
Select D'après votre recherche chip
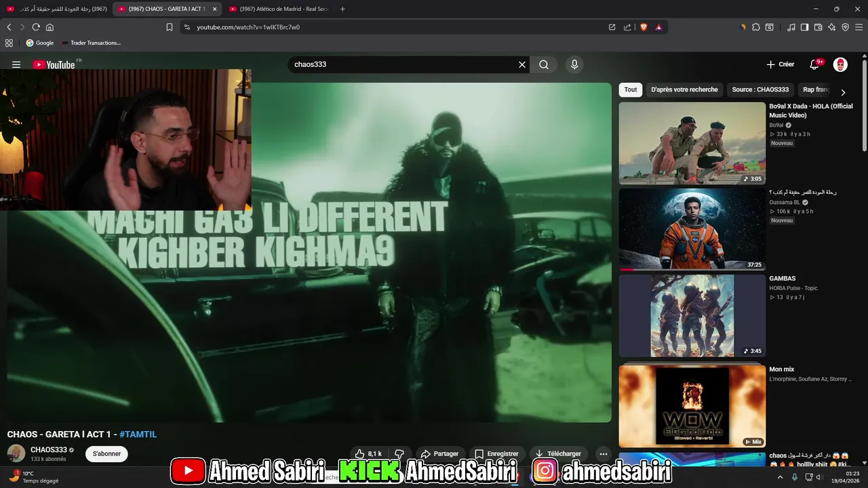(684, 89)
